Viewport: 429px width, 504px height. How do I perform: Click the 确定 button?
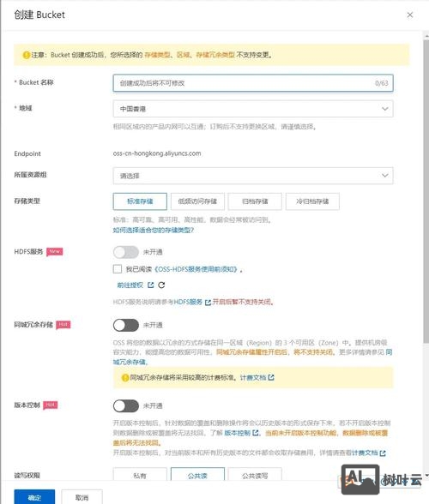coord(34,497)
